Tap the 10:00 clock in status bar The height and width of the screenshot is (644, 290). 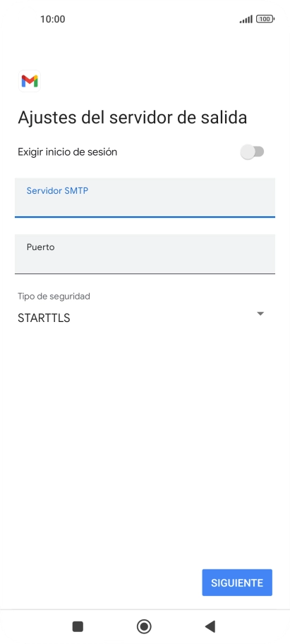(x=53, y=19)
